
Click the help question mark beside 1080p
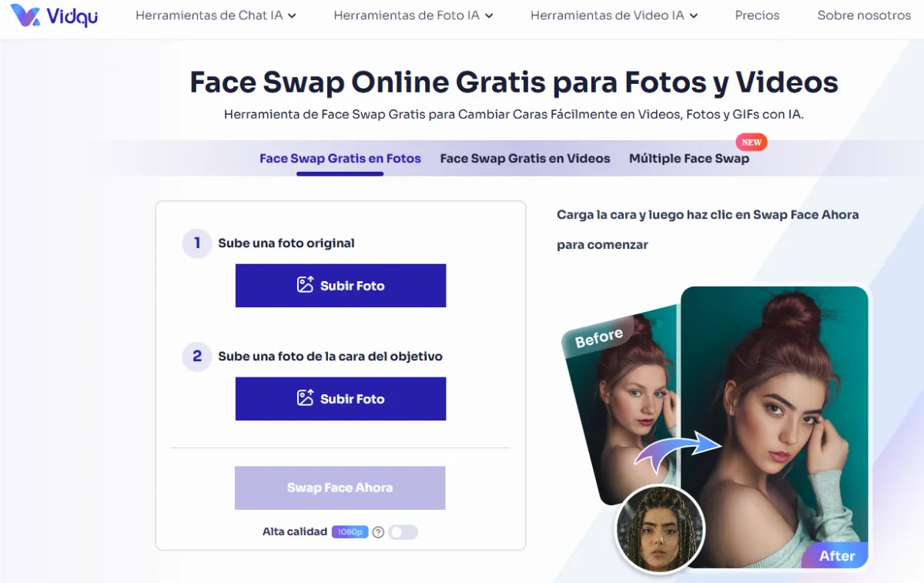pos(378,532)
